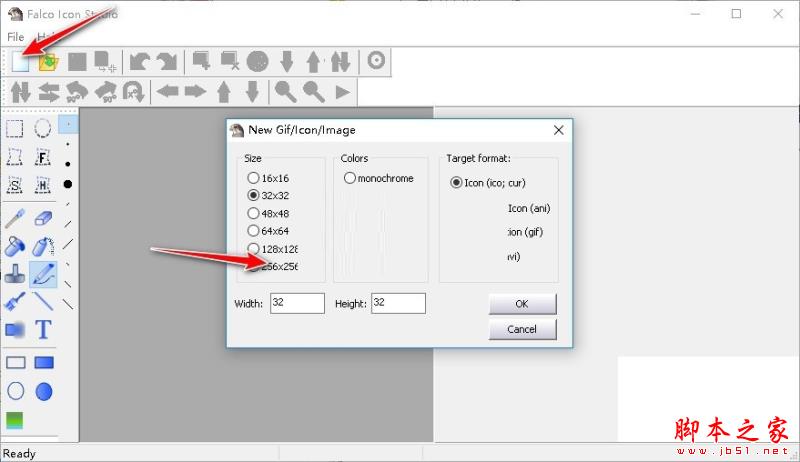Image resolution: width=800 pixels, height=462 pixels.
Task: Maximize the Falco Icon Studio window
Action: (x=736, y=14)
